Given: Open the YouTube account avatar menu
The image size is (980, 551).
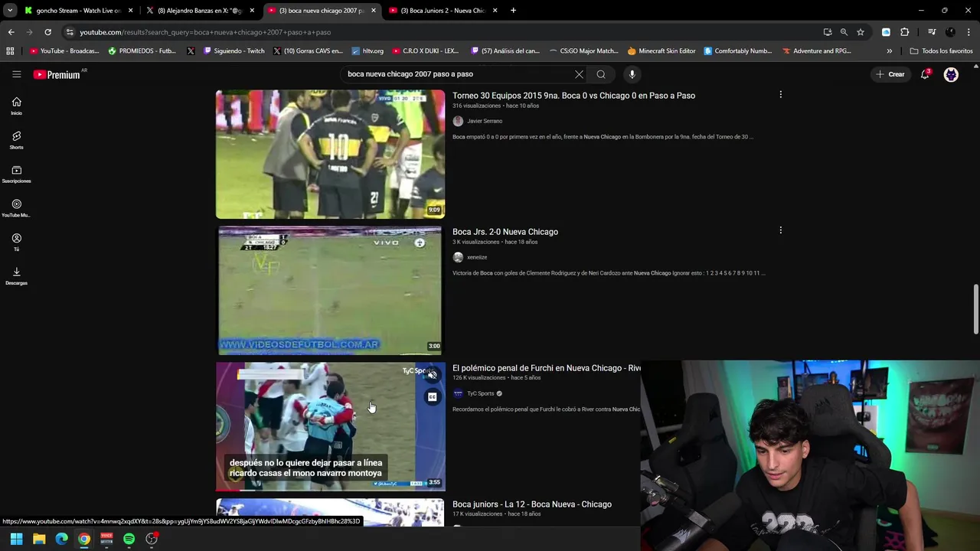Looking at the screenshot, I should click(x=951, y=74).
